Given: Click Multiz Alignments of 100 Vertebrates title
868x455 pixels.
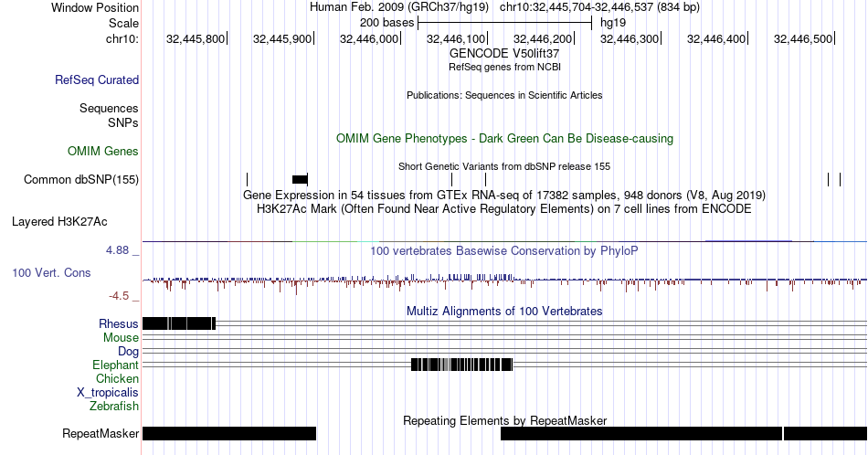Looking at the screenshot, I should (504, 311).
